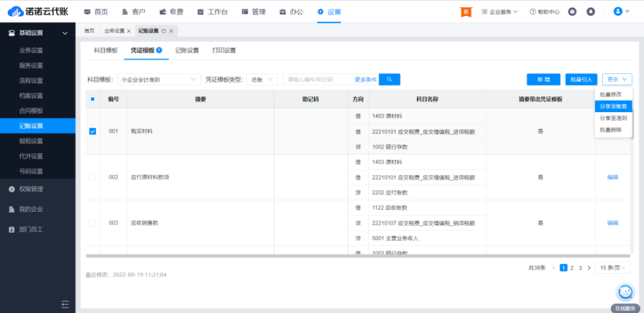Viewport: 644px width, 313px height.
Task: Click the notification bell icon
Action: (591, 12)
